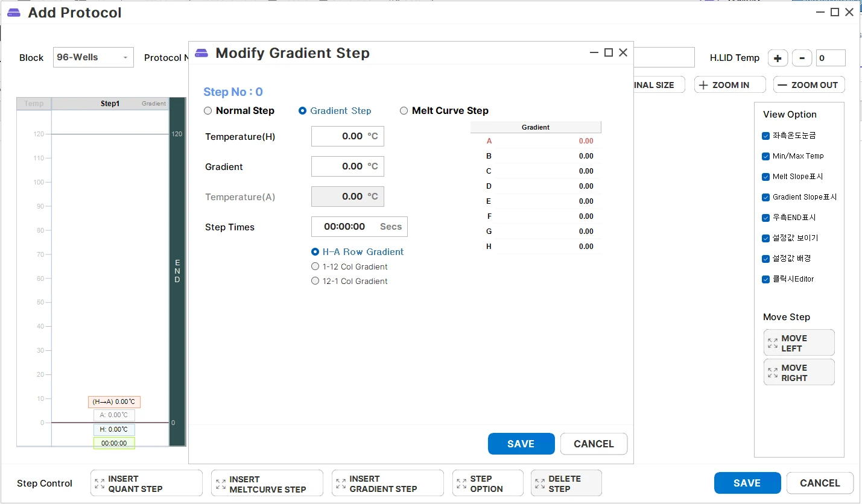862x504 pixels.
Task: Click the A: 0.00℃ label in graph
Action: tap(114, 415)
